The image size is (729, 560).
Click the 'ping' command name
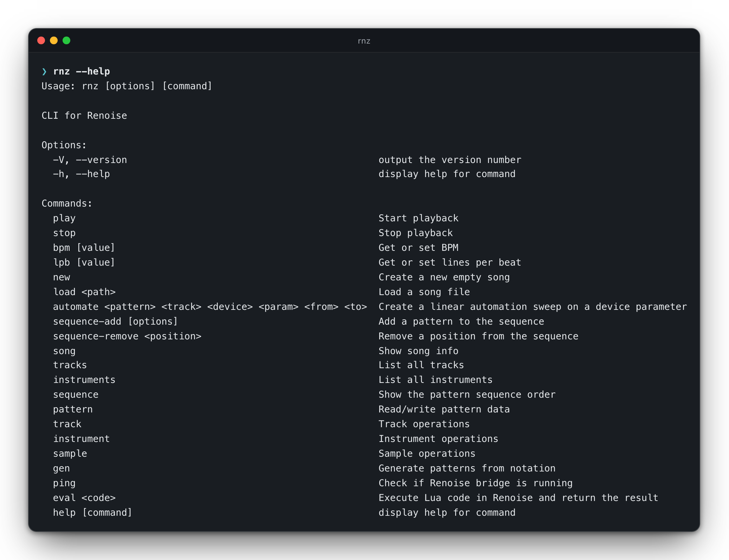pyautogui.click(x=64, y=483)
